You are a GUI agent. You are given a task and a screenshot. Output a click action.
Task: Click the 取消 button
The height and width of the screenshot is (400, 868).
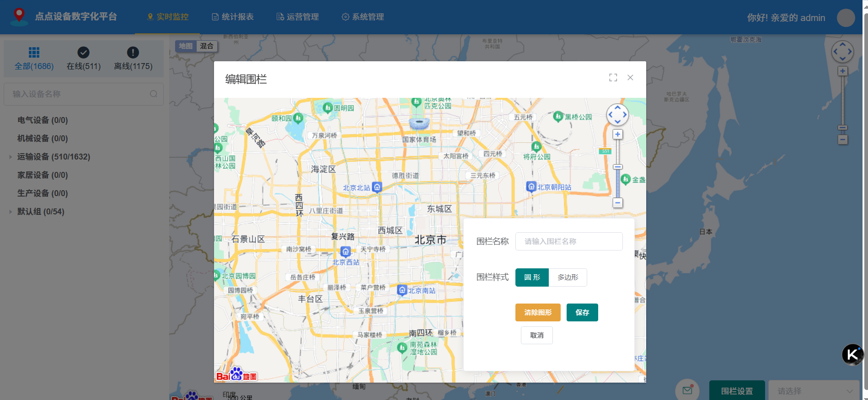[x=537, y=335]
